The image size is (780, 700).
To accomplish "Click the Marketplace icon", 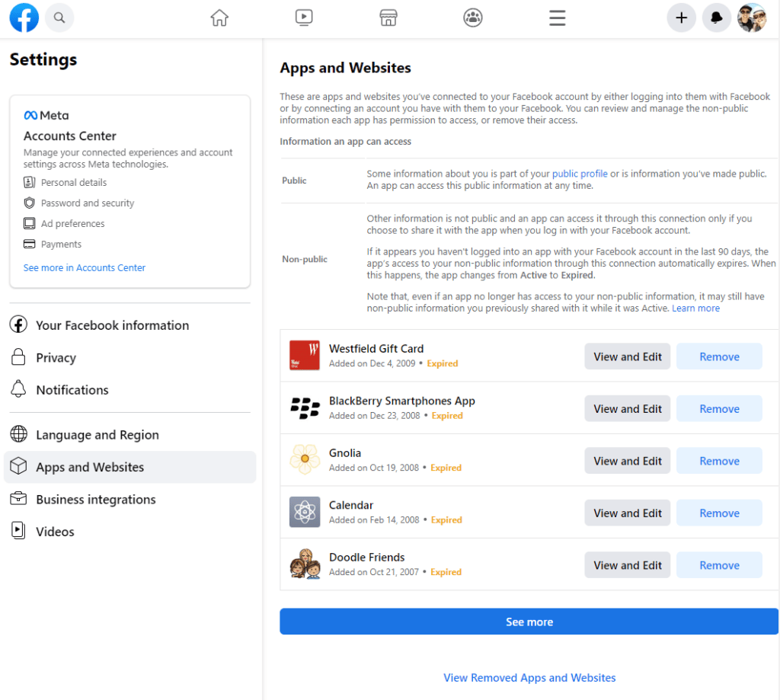I will 388,18.
